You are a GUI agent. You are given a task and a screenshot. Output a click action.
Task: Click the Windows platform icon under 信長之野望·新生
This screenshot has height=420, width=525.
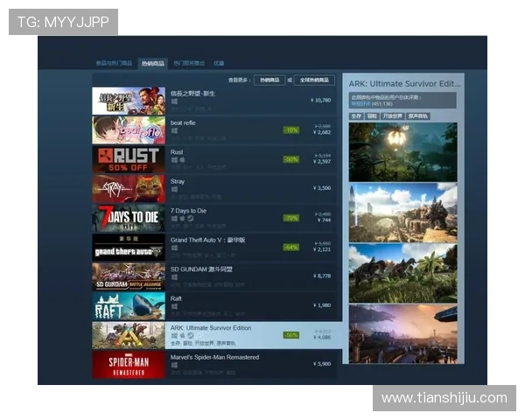174,101
